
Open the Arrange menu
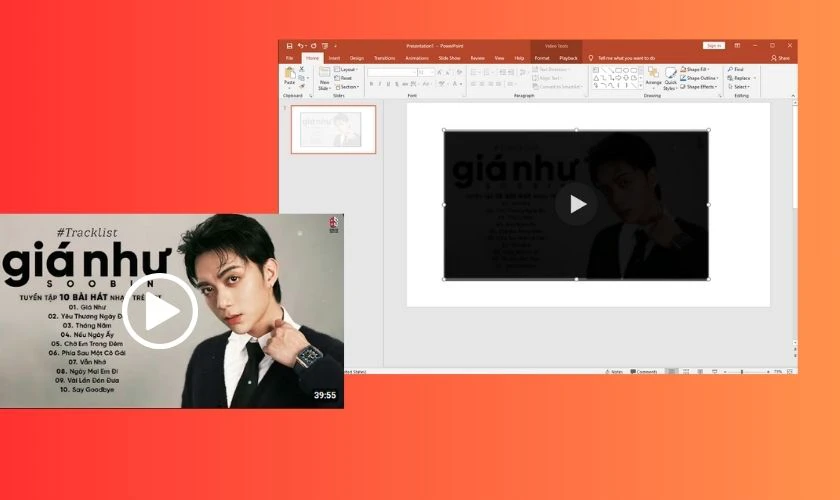coord(654,78)
